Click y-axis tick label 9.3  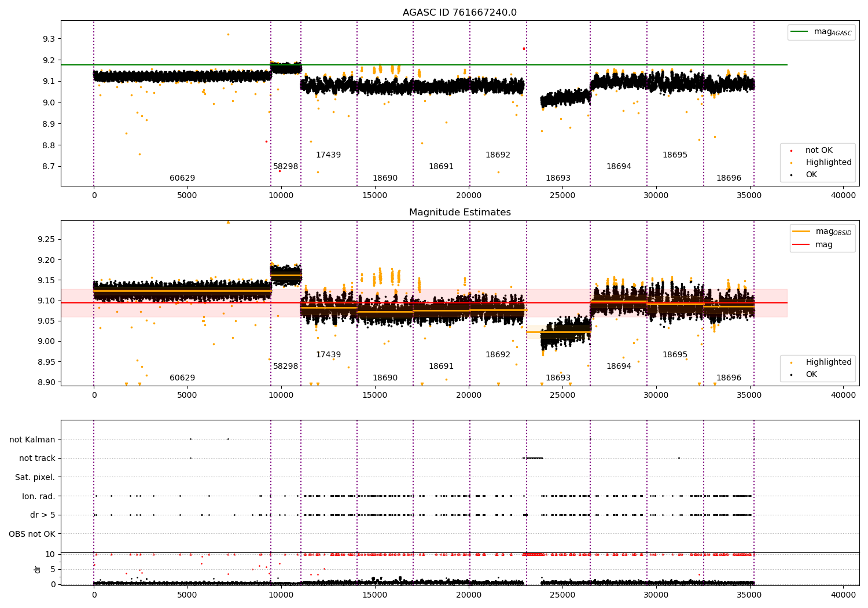(x=49, y=39)
